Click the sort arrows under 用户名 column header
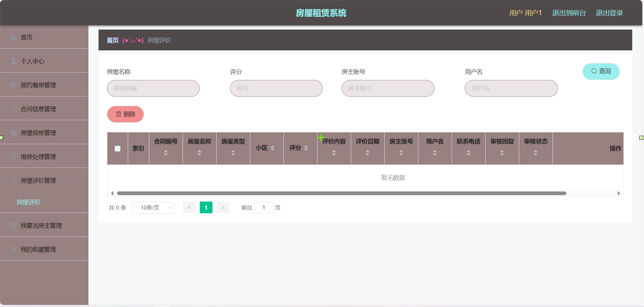 435,153
